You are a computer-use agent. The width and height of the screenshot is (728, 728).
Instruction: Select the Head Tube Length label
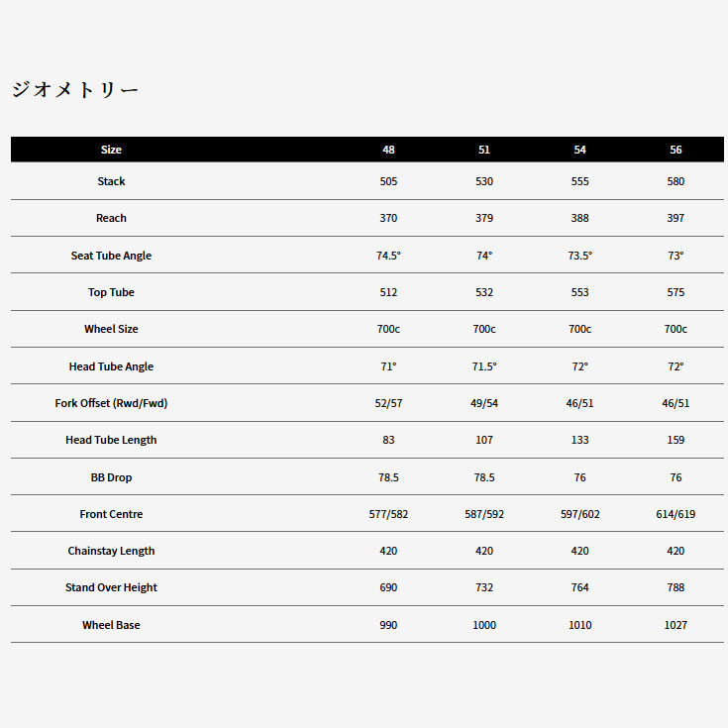[111, 440]
